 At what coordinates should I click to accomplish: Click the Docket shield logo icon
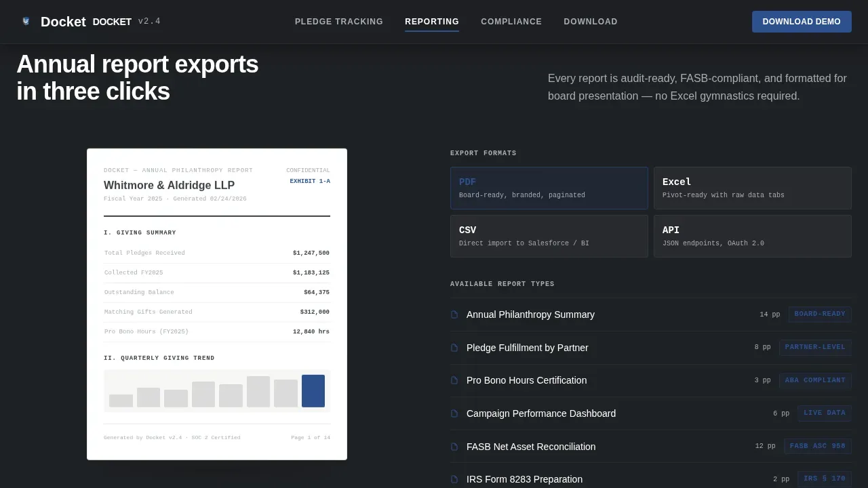[26, 21]
